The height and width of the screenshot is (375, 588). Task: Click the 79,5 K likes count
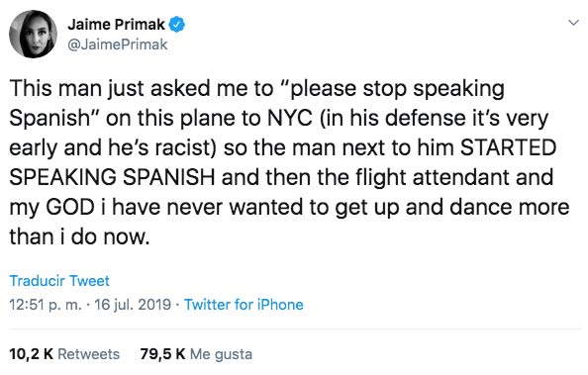[x=162, y=354]
